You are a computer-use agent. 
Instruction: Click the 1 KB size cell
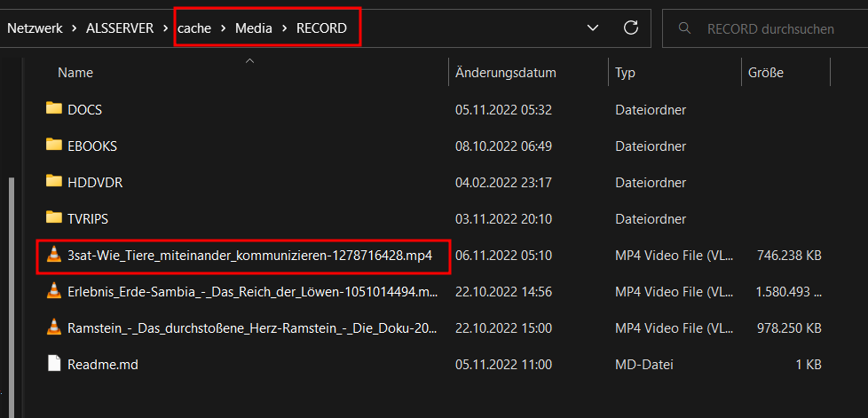pos(809,365)
